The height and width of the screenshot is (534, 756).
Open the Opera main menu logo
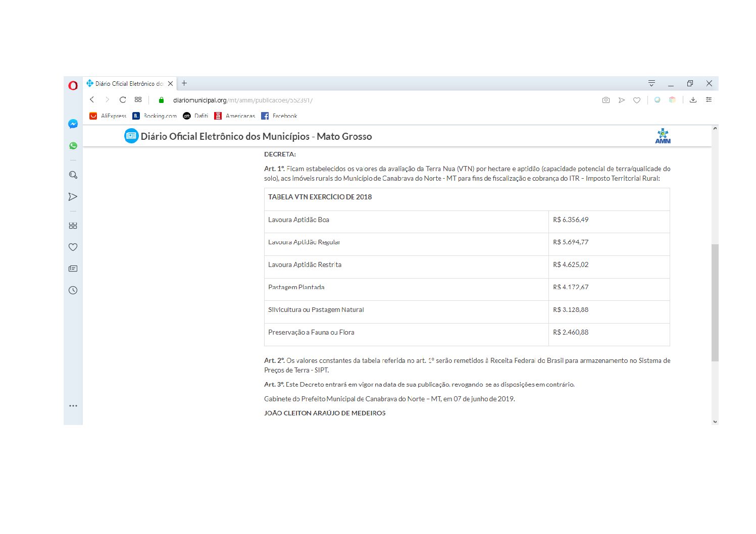point(73,85)
